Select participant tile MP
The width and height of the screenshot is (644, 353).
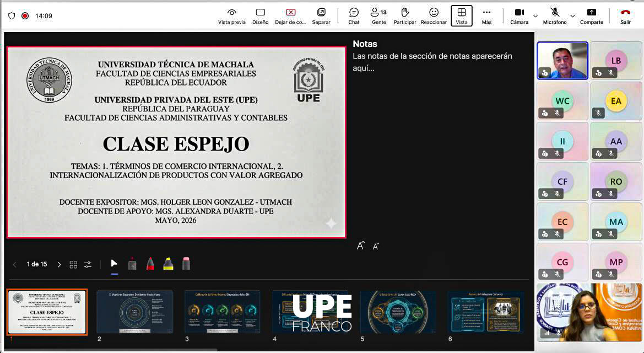coord(616,262)
